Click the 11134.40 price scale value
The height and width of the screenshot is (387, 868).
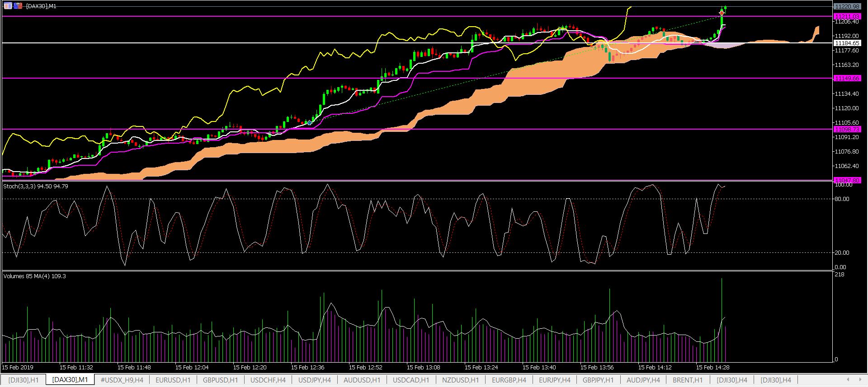coord(847,94)
